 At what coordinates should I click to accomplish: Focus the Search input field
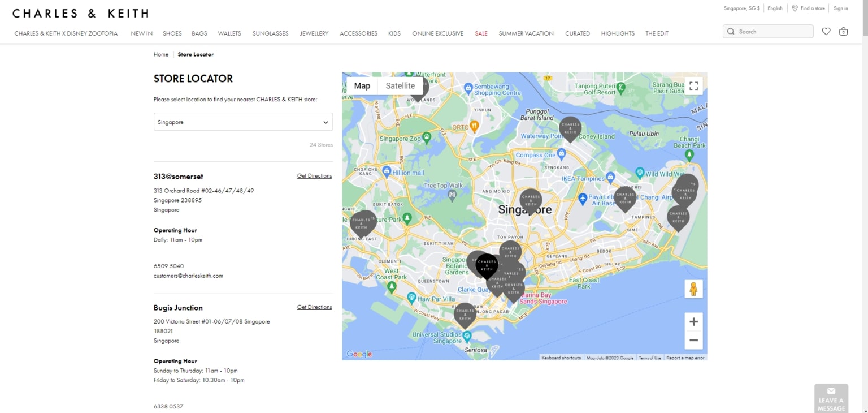[768, 32]
